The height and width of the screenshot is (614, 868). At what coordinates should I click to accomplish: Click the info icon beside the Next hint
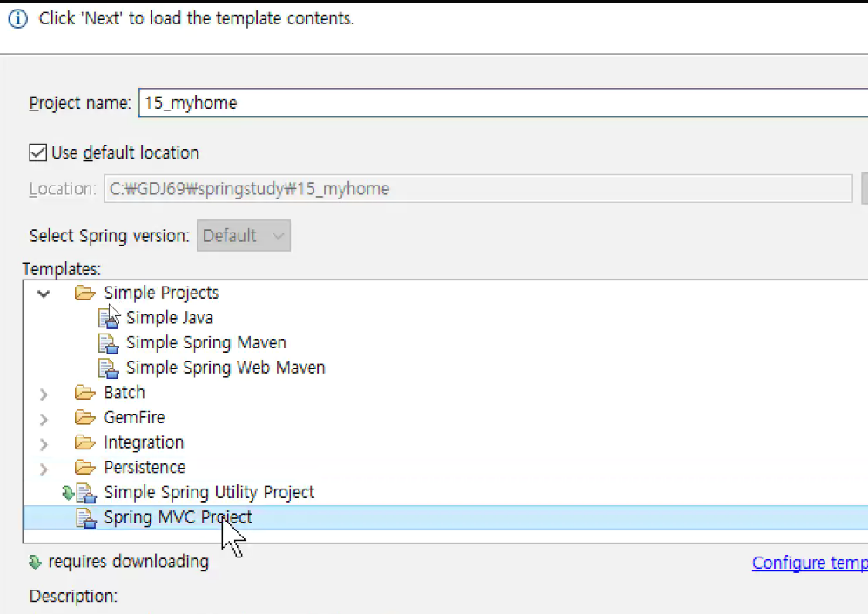click(x=17, y=19)
